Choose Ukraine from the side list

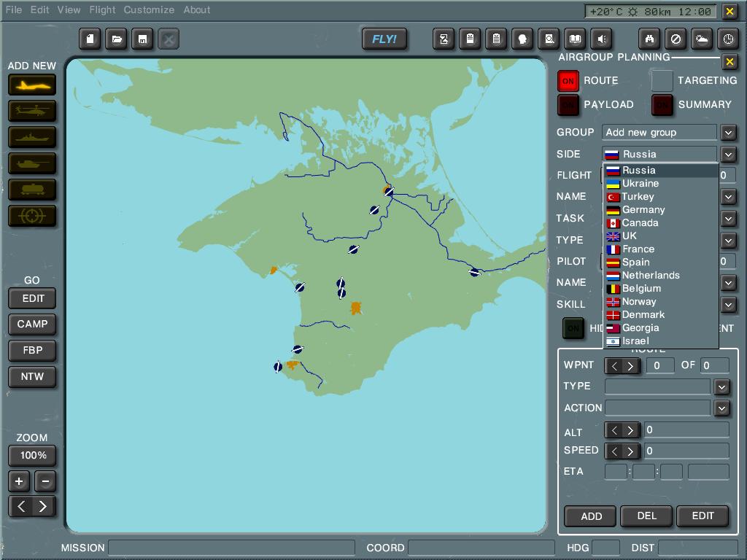tap(640, 184)
